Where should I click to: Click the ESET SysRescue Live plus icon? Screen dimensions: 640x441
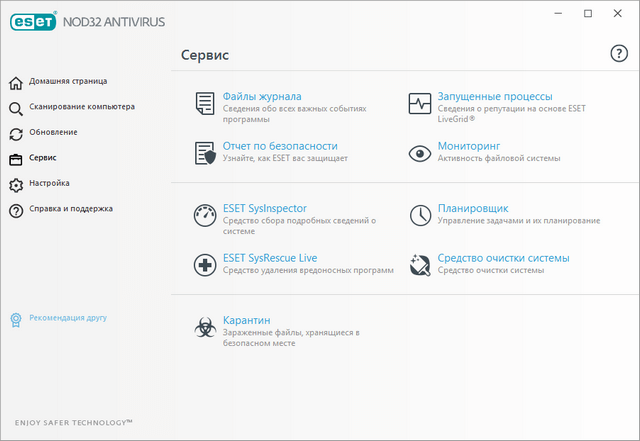click(x=205, y=264)
